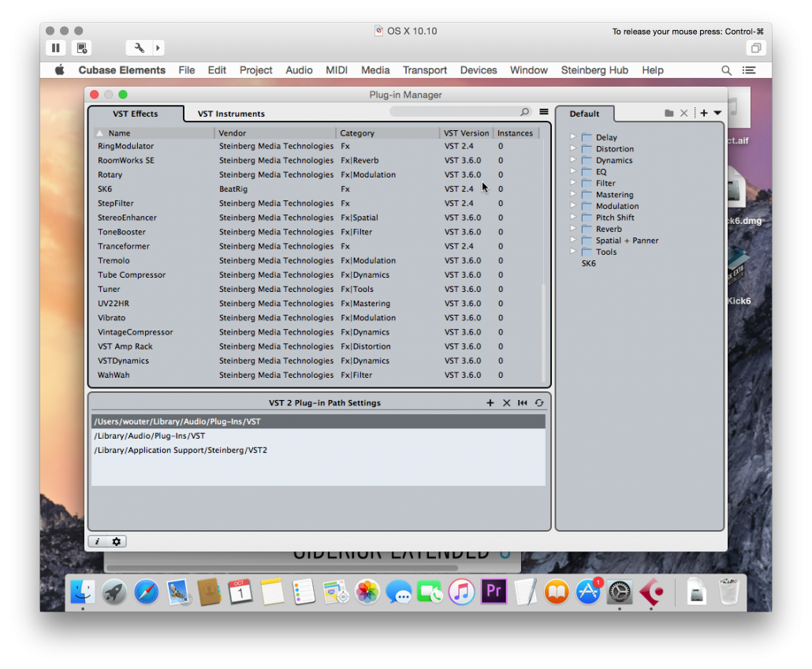Expand the Delay folder

tap(573, 136)
